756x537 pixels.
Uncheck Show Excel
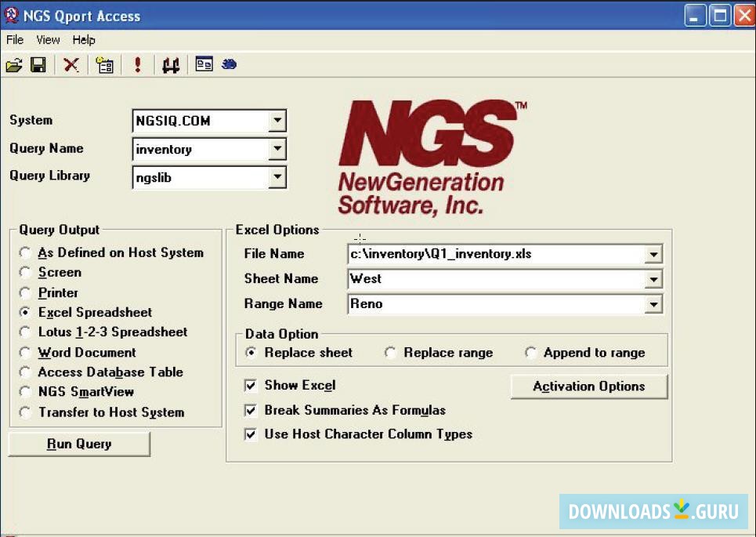pos(251,385)
